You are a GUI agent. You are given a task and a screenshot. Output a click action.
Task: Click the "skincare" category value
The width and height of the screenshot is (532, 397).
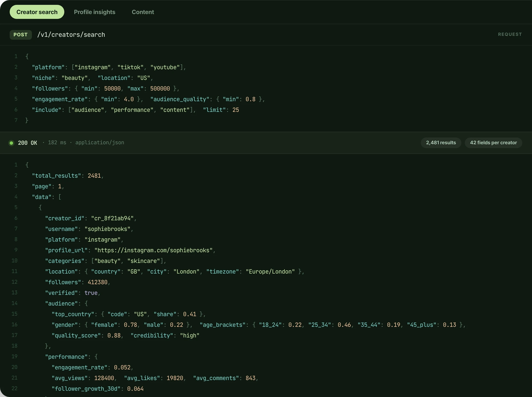(144, 261)
